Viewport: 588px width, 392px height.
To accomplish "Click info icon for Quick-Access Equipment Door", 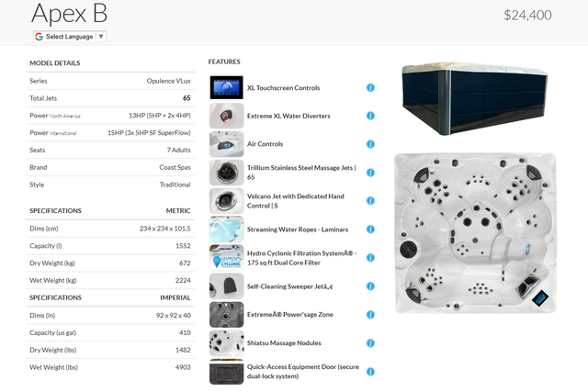I will pos(370,372).
